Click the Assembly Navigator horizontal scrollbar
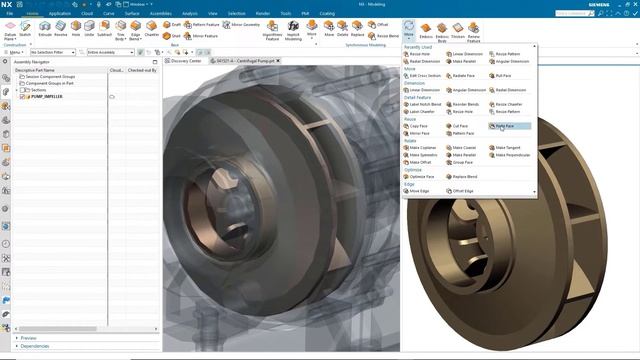This screenshot has width=640, height=360. [x=58, y=329]
